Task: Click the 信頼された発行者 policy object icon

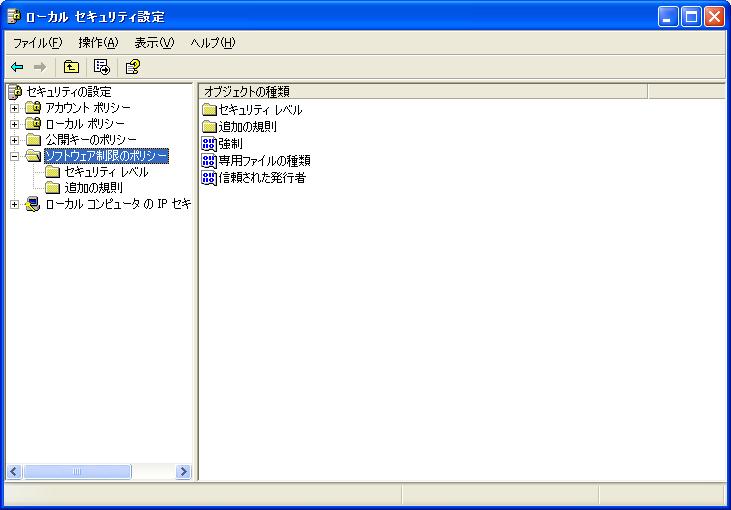Action: tap(209, 178)
